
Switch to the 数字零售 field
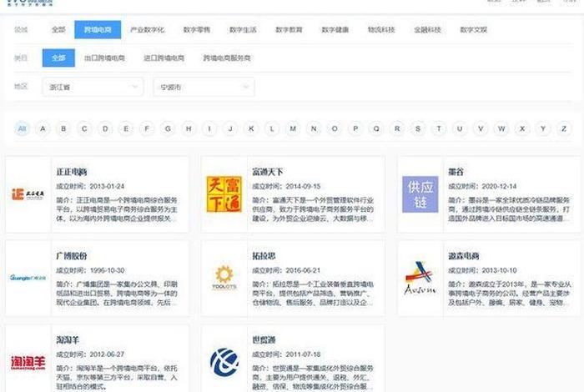[197, 30]
